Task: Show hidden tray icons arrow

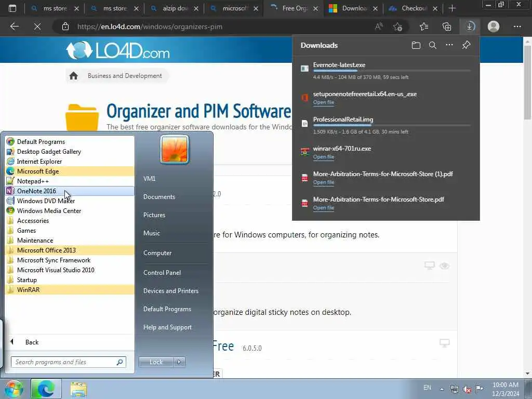Action: 442,389
